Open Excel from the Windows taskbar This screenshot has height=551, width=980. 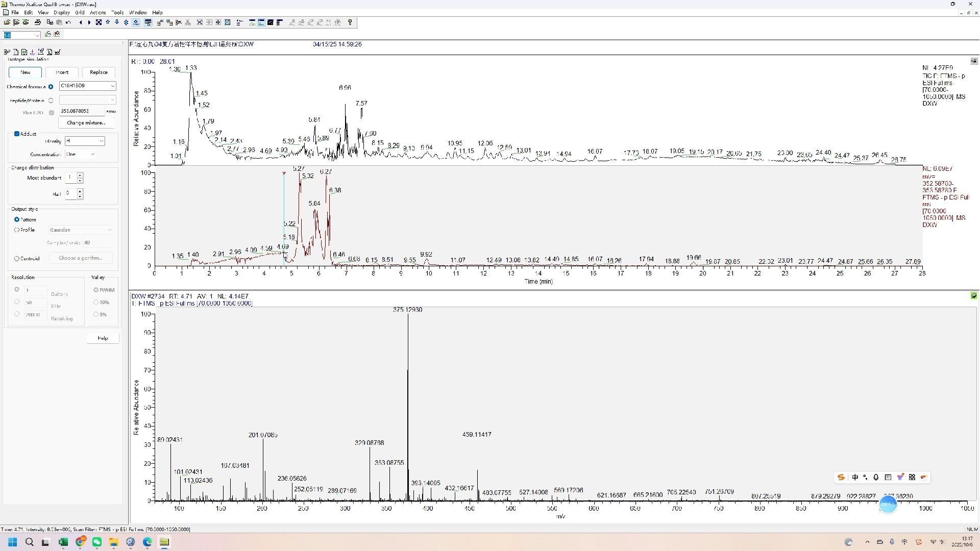tap(63, 542)
